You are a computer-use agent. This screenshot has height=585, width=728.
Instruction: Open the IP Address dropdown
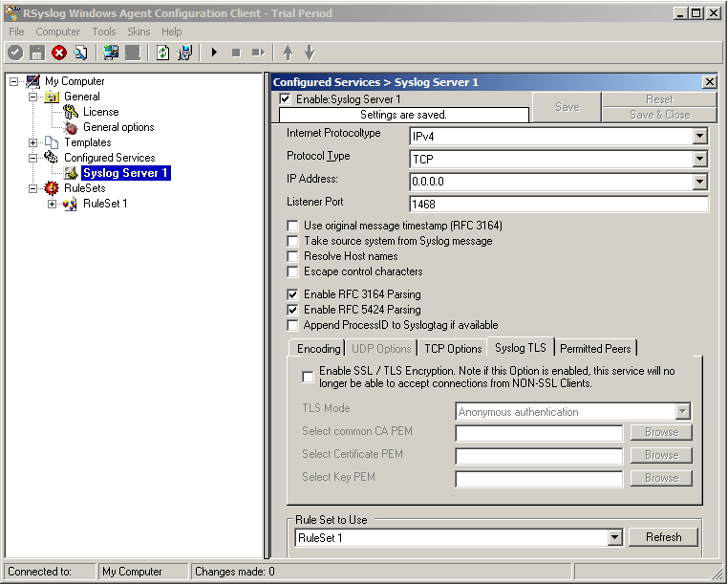[699, 182]
